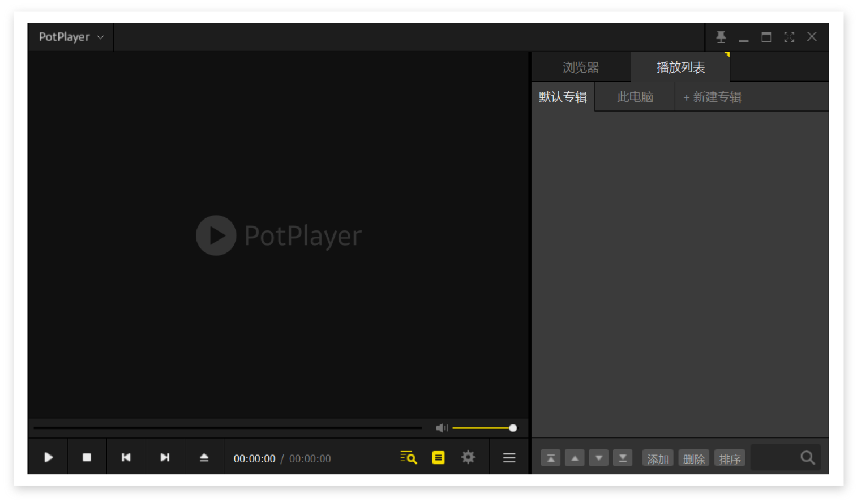Open the hamburger menu in the control bar
Image resolution: width=860 pixels, height=504 pixels.
pyautogui.click(x=509, y=458)
